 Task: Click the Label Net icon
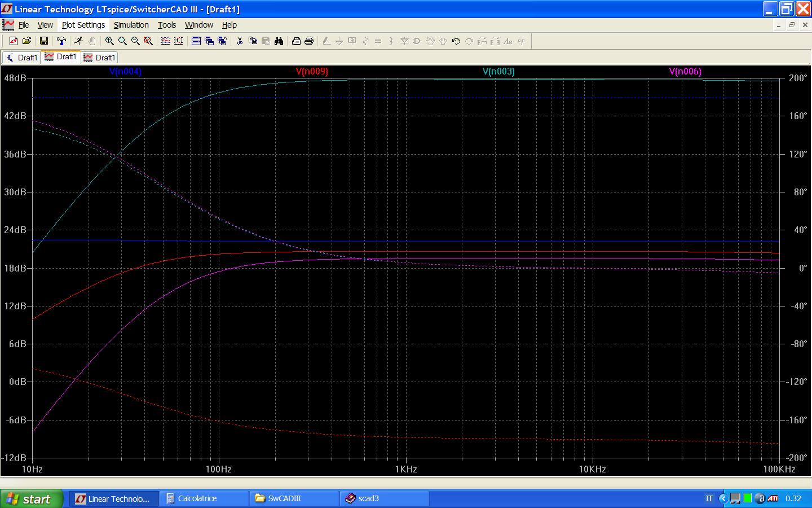(x=352, y=41)
